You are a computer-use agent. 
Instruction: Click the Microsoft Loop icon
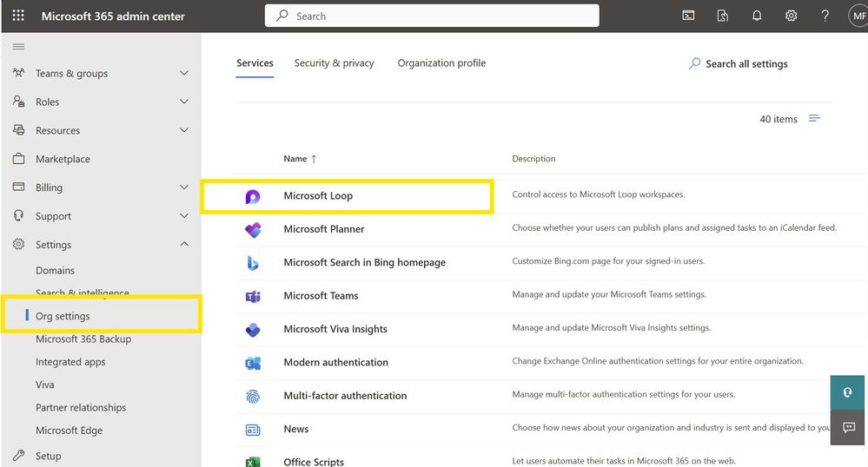[253, 196]
